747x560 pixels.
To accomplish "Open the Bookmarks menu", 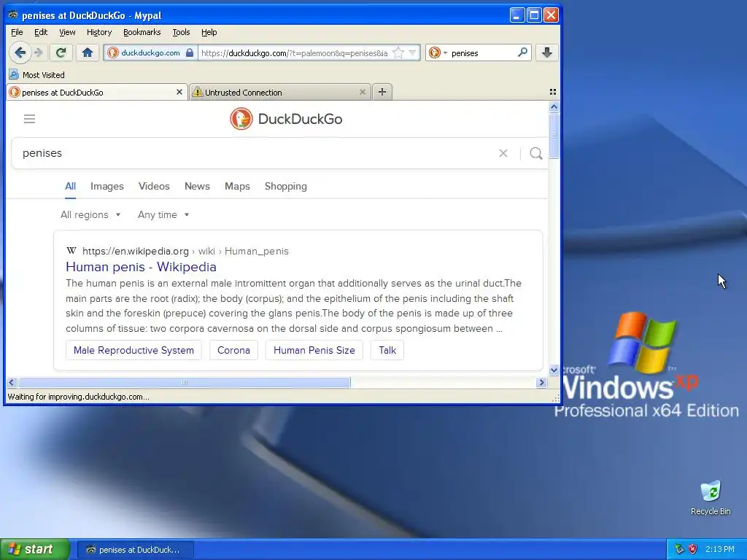I will [x=142, y=32].
